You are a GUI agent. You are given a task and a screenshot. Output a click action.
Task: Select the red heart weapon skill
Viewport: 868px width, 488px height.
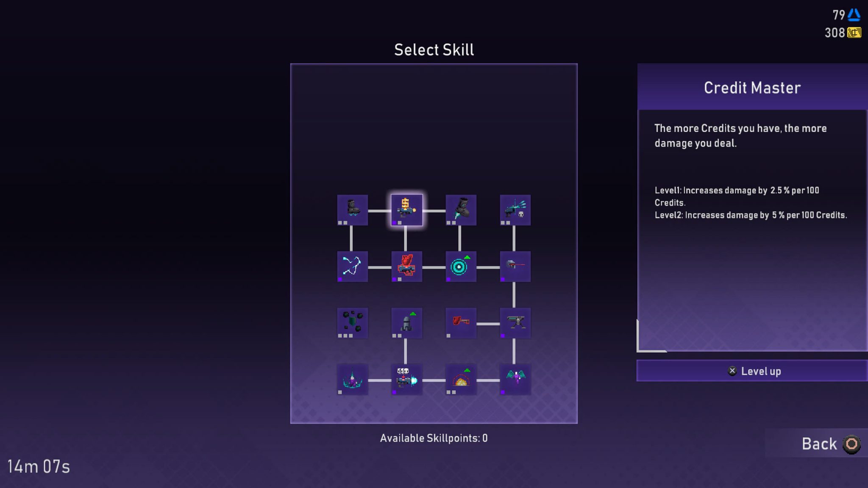pyautogui.click(x=406, y=266)
